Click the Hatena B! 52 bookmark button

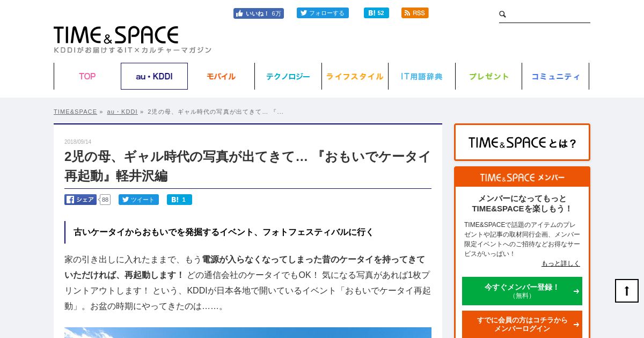click(x=376, y=13)
